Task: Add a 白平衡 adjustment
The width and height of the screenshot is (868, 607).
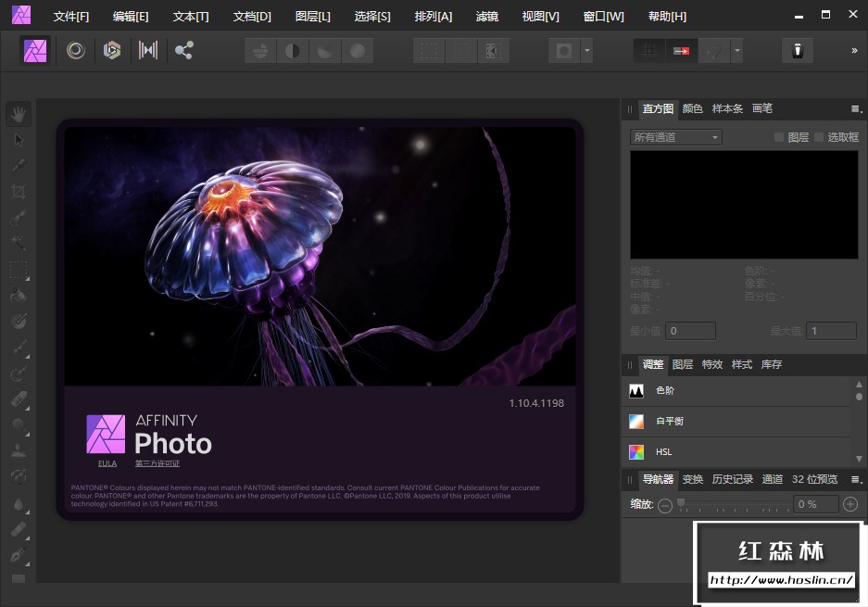Action: pyautogui.click(x=669, y=422)
